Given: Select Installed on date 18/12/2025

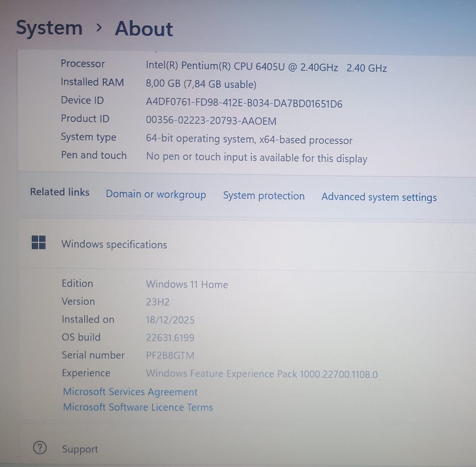Looking at the screenshot, I should pos(170,320).
